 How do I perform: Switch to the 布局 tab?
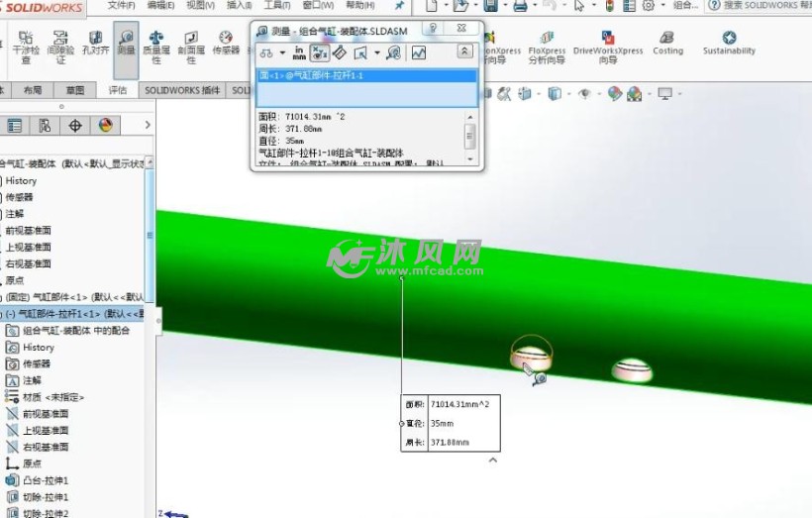(x=32, y=90)
